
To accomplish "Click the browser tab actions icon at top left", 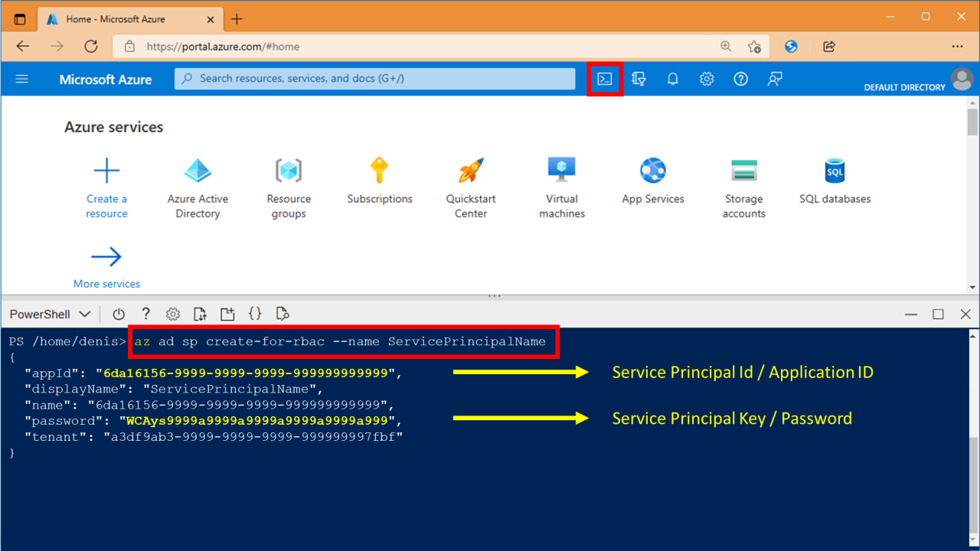I will 20,19.
